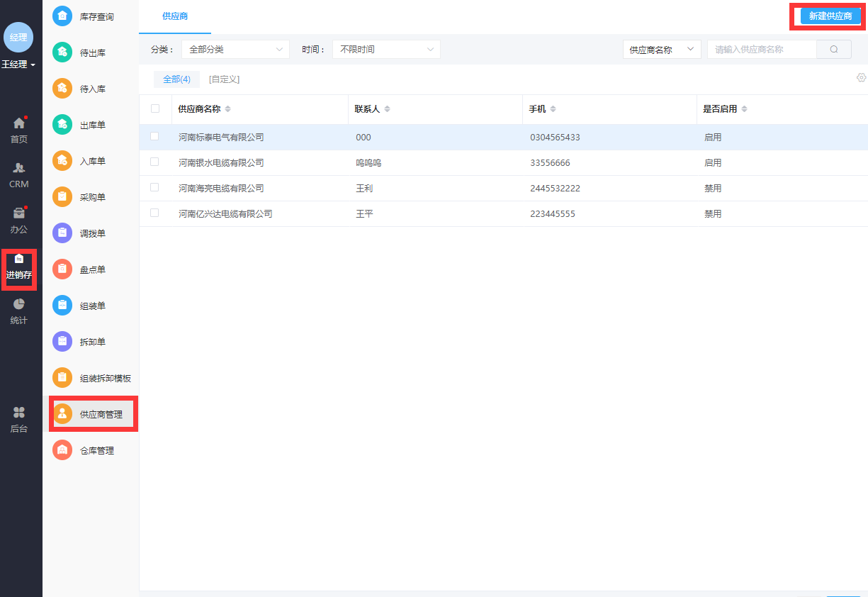Open the 采购单 purchase order icon
Screen dimensions: 868x597
(x=62, y=196)
